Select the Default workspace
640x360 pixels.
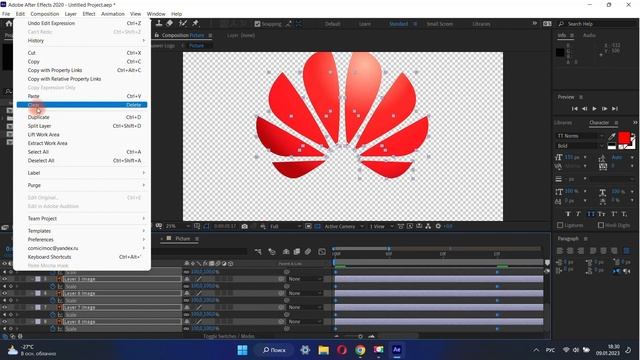[332, 24]
